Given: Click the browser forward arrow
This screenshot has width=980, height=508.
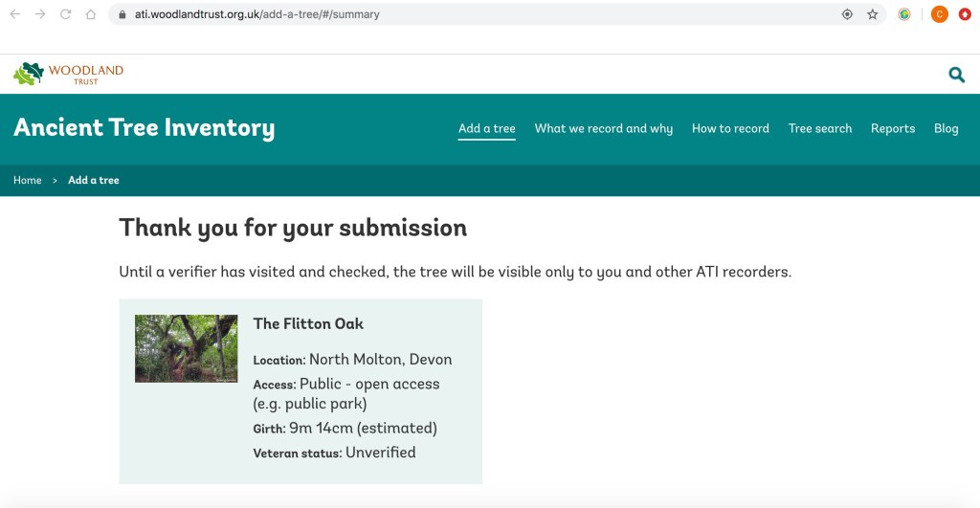Looking at the screenshot, I should [40, 14].
